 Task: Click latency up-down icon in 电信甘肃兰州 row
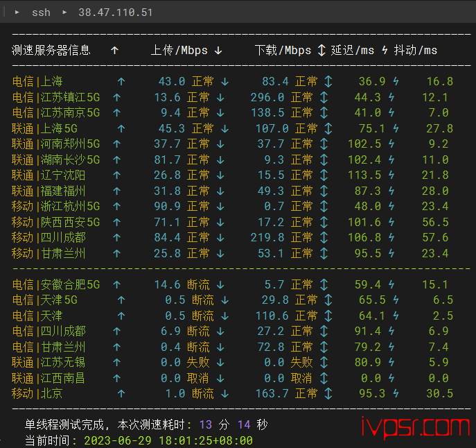[x=324, y=347]
